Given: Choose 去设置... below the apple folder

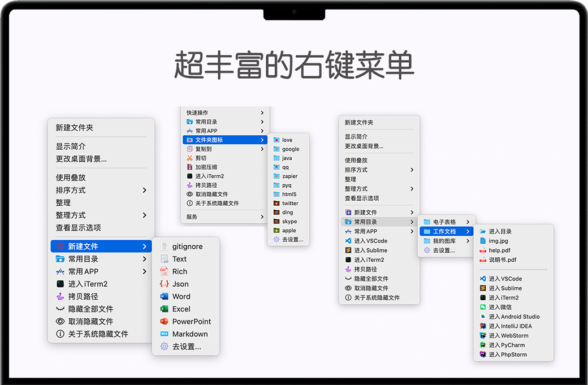Looking at the screenshot, I should point(288,239).
